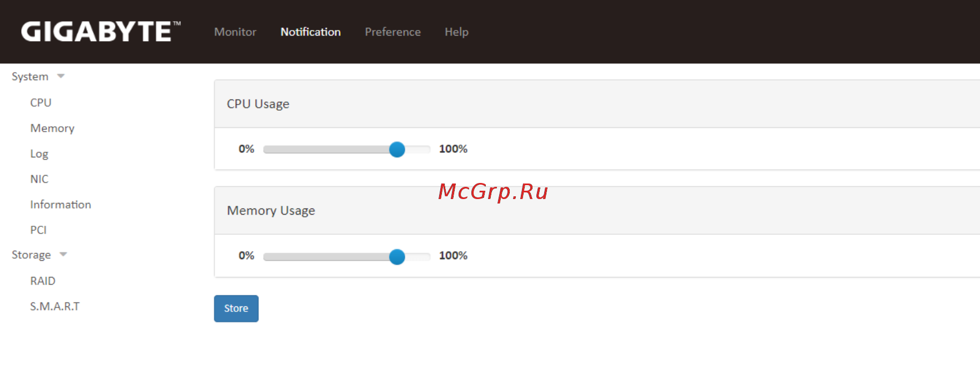Collapse the System section arrow
980x382 pixels.
click(x=61, y=76)
